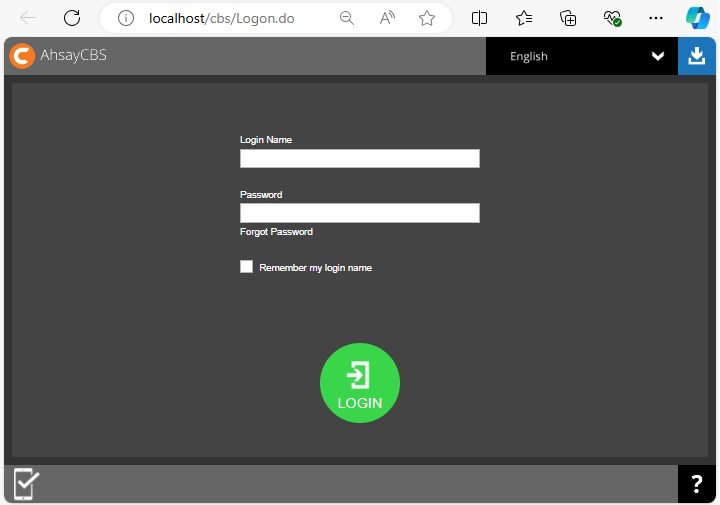This screenshot has height=505, width=720.
Task: Refresh the page with reload icon
Action: point(72,18)
